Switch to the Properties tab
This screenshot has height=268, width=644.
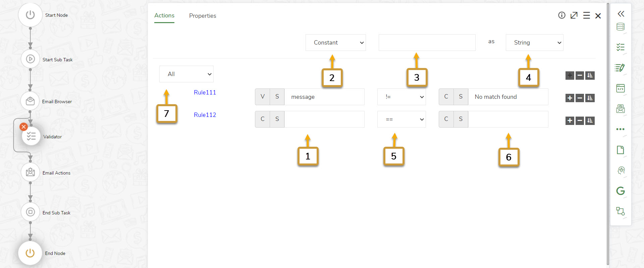[x=203, y=16]
